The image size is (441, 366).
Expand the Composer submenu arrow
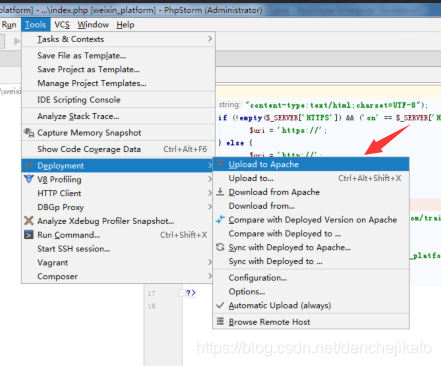pos(210,276)
